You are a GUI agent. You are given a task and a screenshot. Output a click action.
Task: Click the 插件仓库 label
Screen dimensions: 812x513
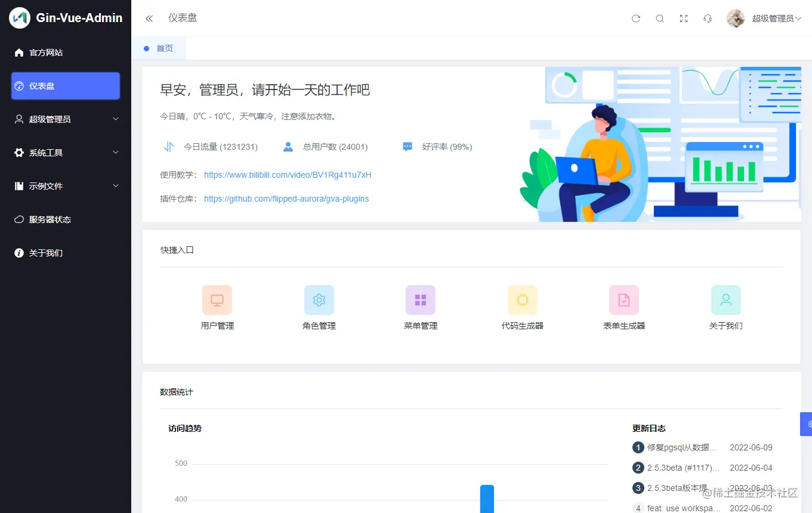[179, 199]
